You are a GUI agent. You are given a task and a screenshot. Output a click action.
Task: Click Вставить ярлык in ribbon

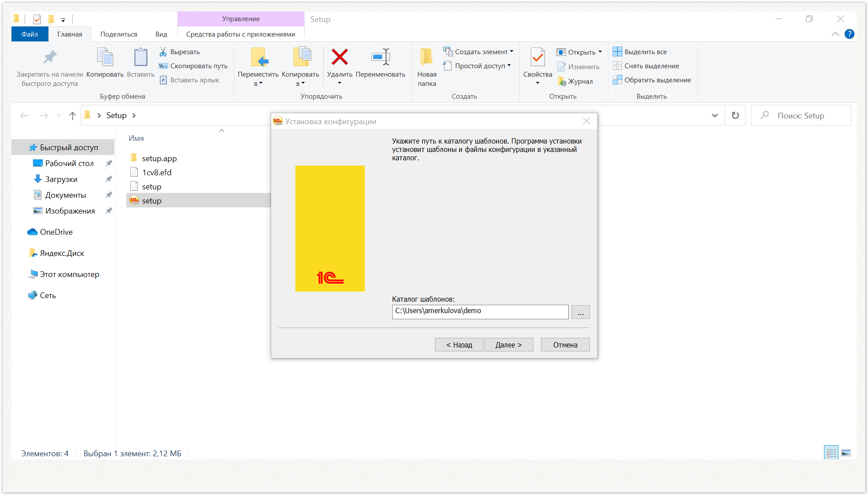point(189,80)
